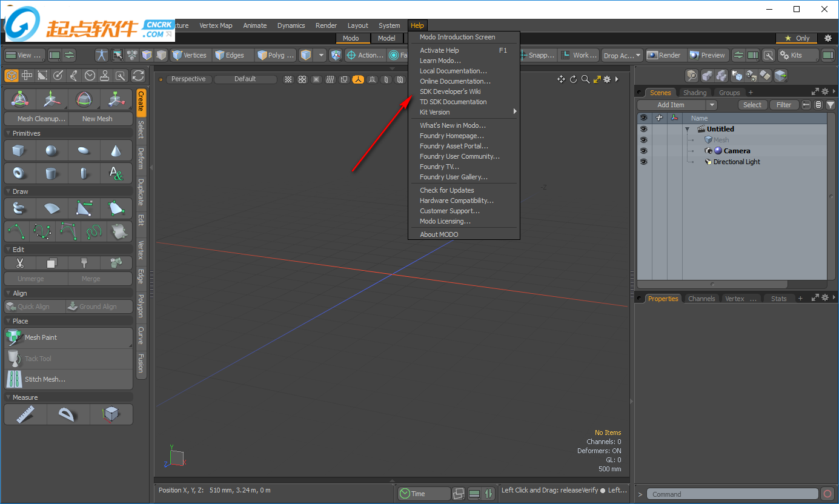Viewport: 839px width, 504px height.
Task: Open the Add Item dropdown arrow
Action: tap(712, 105)
